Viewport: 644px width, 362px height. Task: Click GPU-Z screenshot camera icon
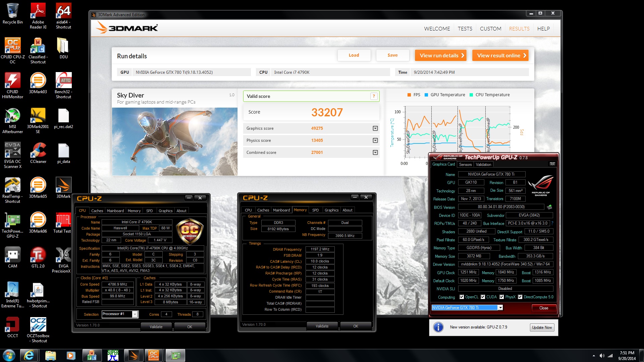552,164
